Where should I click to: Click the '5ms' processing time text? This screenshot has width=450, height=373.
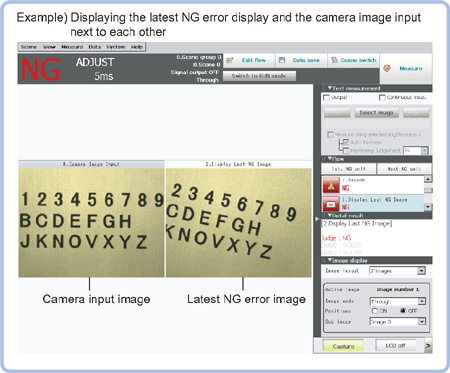click(104, 76)
